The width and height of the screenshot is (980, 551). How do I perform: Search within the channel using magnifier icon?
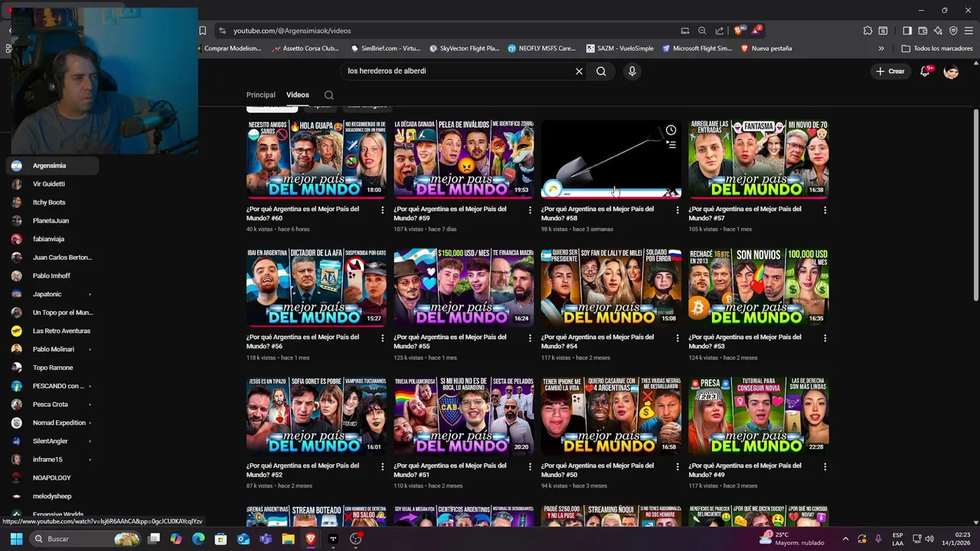tap(328, 95)
